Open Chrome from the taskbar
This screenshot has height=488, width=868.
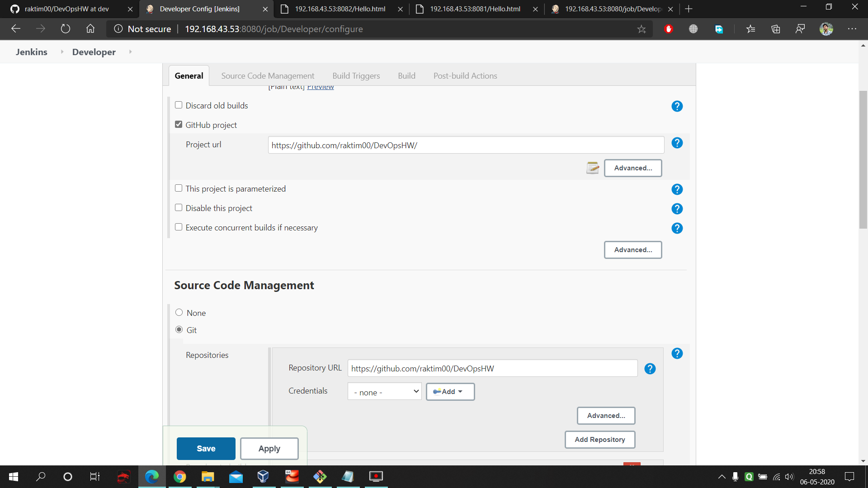(179, 477)
